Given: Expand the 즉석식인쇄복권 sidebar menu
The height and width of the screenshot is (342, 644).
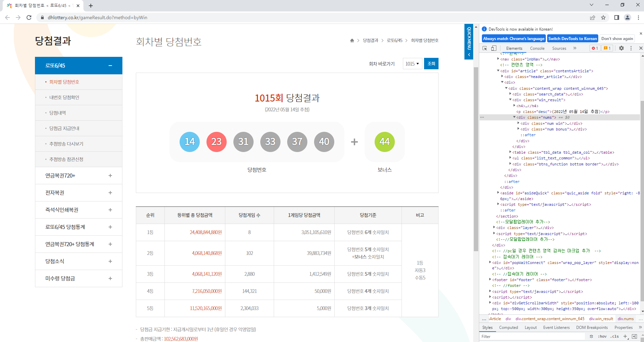Looking at the screenshot, I should click(110, 210).
